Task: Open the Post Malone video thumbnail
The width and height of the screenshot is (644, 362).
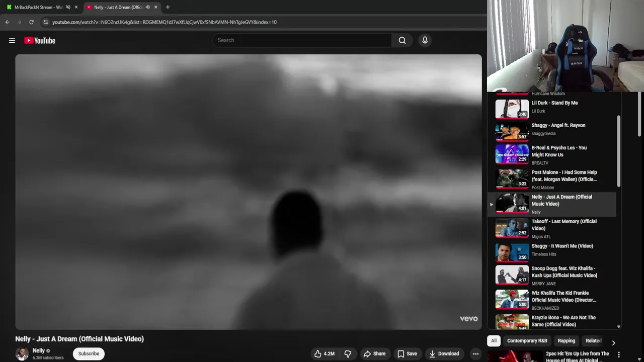Action: point(512,179)
